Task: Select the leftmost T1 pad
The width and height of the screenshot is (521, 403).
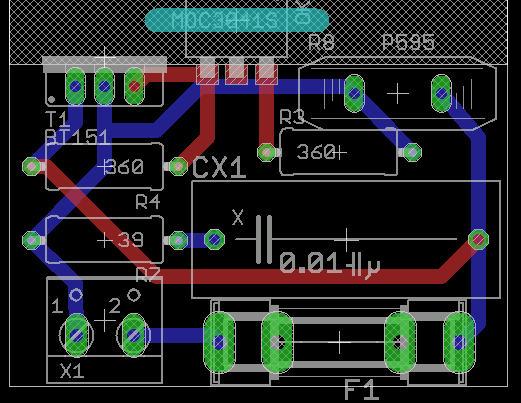Action: pyautogui.click(x=76, y=86)
